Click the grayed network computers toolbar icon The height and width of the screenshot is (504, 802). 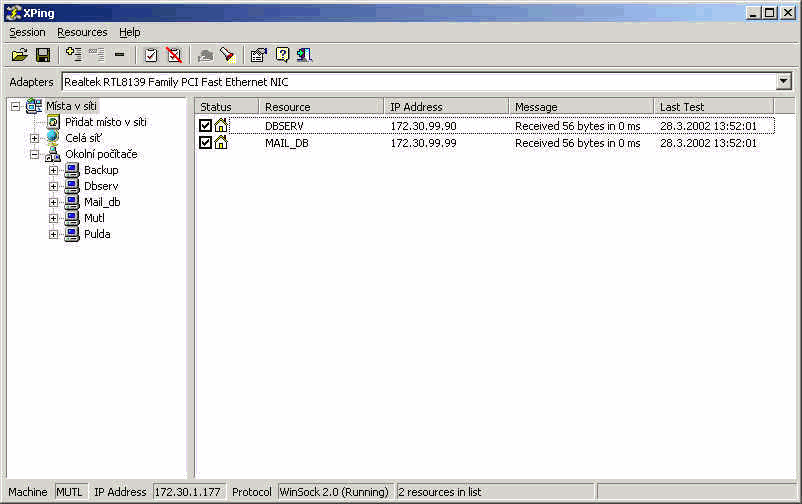point(205,55)
